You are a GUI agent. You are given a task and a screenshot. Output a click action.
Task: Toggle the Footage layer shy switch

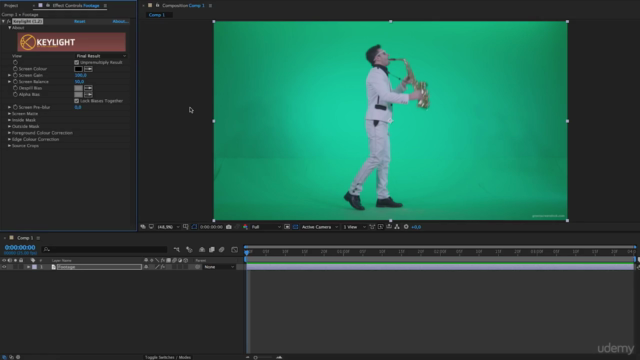146,267
